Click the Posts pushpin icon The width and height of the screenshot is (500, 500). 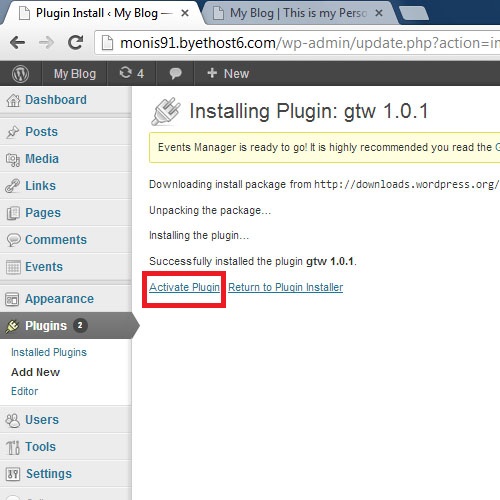click(x=13, y=132)
